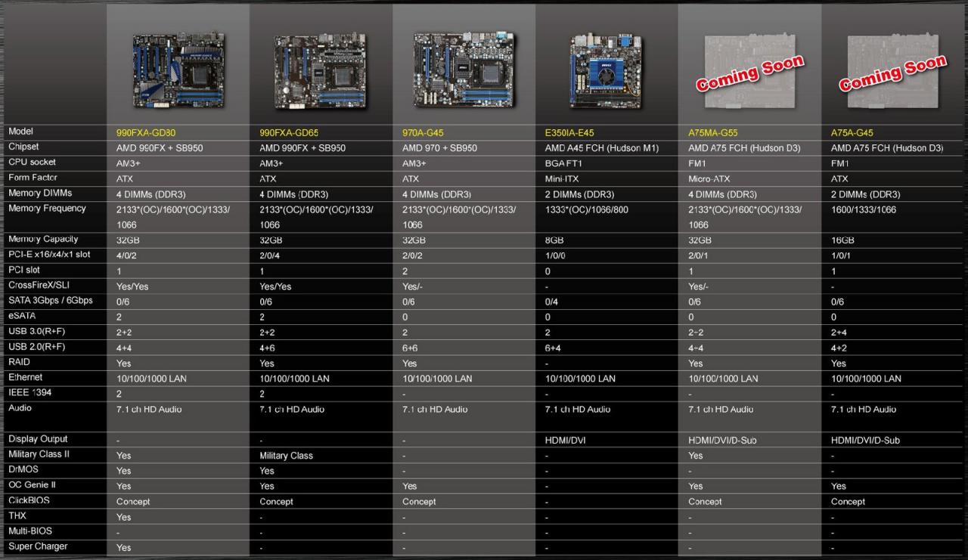Select the A75MA-G55 model name
The width and height of the screenshot is (968, 560).
[715, 132]
